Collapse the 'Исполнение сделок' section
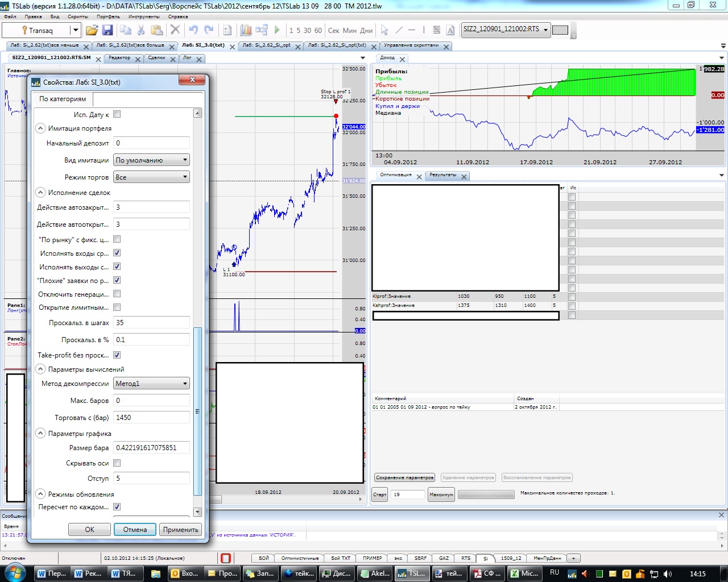The image size is (728, 582). click(x=41, y=193)
